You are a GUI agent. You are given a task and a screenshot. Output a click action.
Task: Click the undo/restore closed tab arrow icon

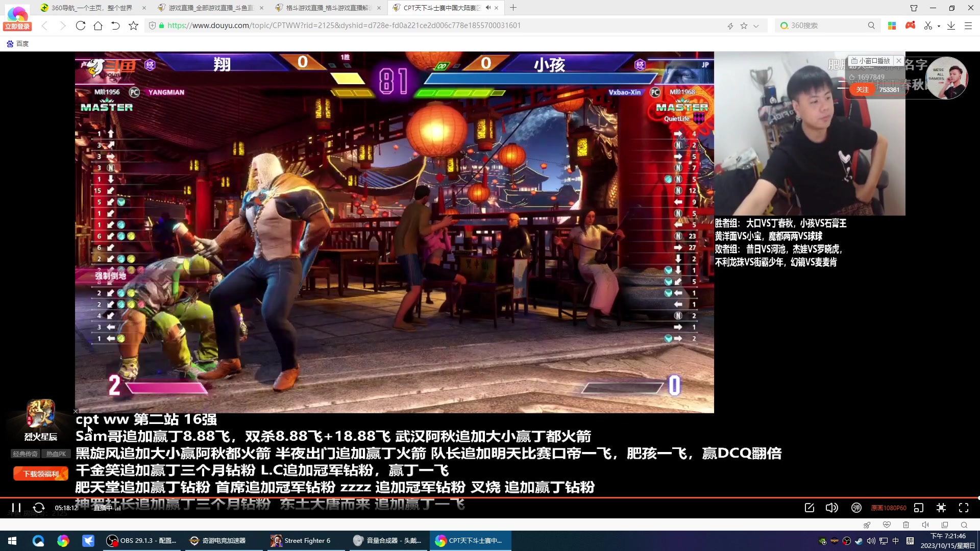tap(115, 26)
